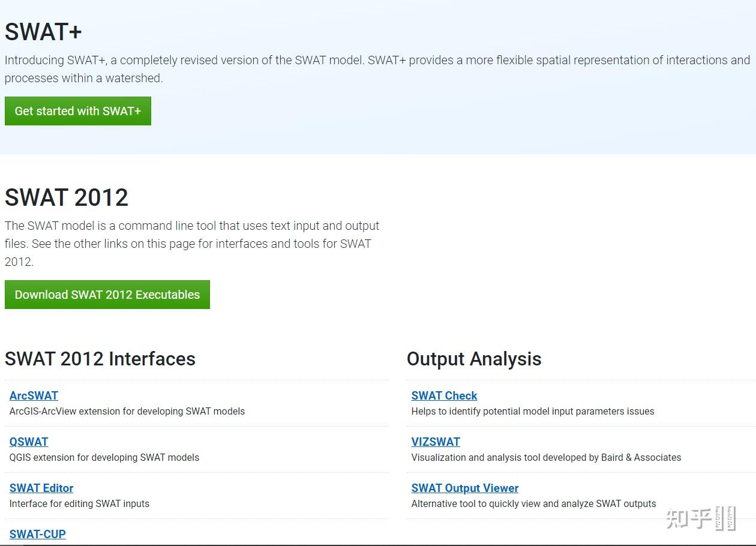Open the SWAT-CUP link

[38, 534]
